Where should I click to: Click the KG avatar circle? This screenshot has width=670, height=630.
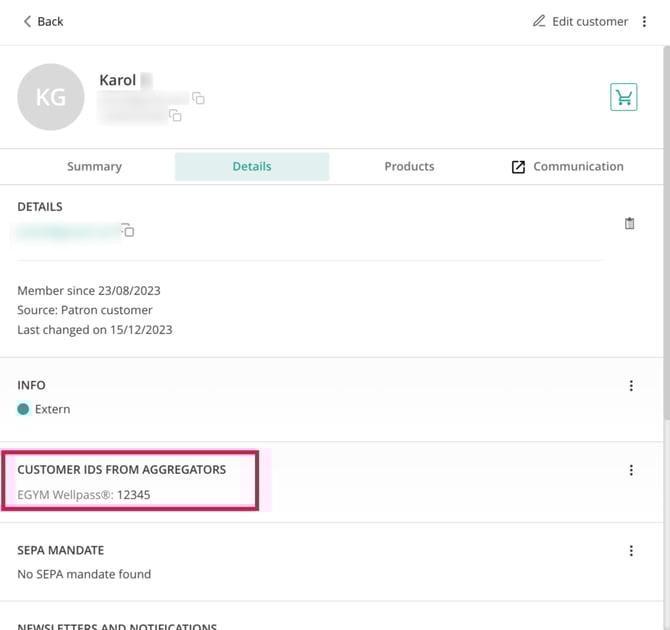(x=50, y=97)
